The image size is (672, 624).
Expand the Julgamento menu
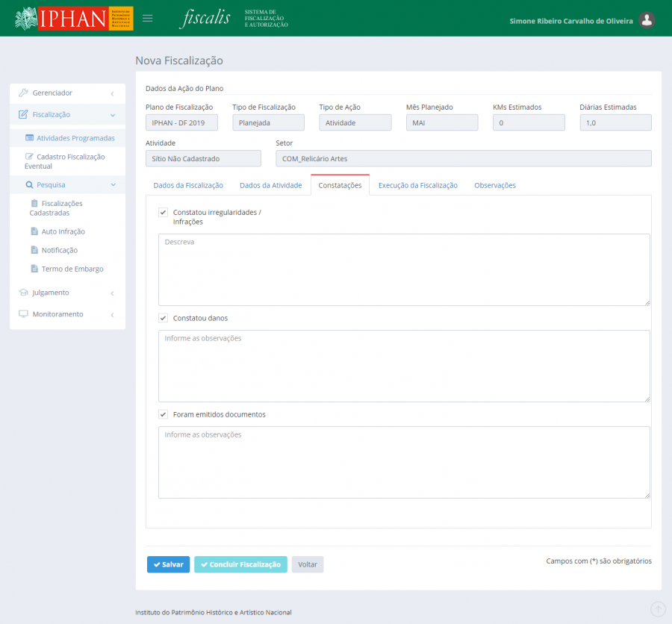pyautogui.click(x=67, y=293)
